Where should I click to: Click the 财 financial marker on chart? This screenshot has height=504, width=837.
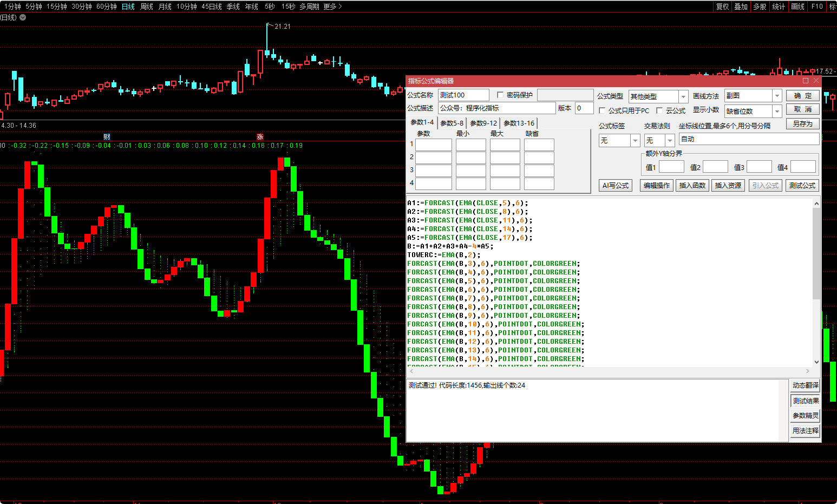coord(107,136)
